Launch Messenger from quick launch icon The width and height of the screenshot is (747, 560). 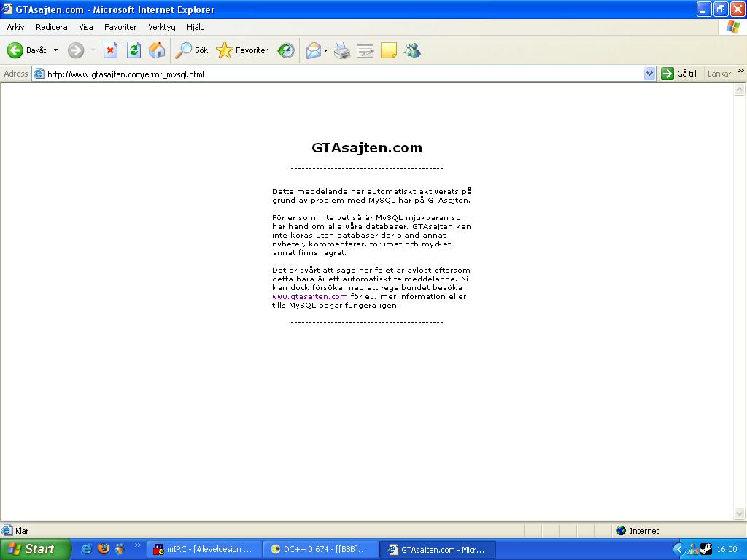[120, 549]
